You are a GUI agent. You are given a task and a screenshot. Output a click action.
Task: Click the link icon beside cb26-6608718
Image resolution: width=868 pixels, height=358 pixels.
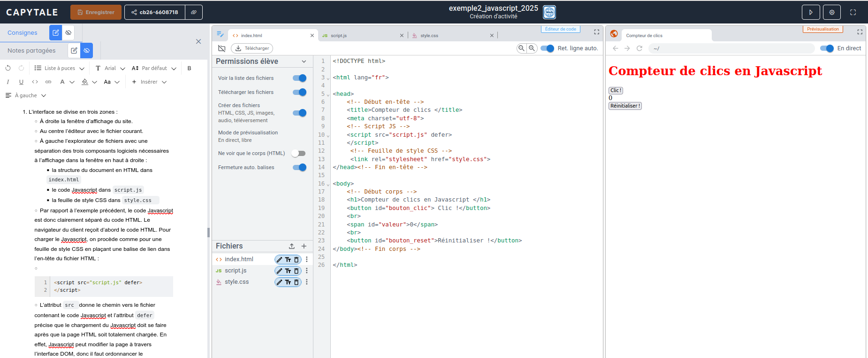tap(194, 12)
